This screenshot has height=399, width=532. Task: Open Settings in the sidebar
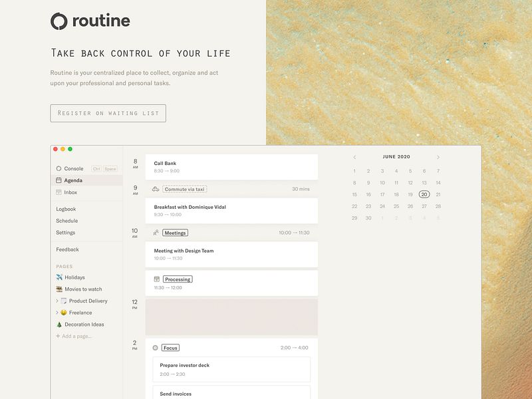click(65, 232)
